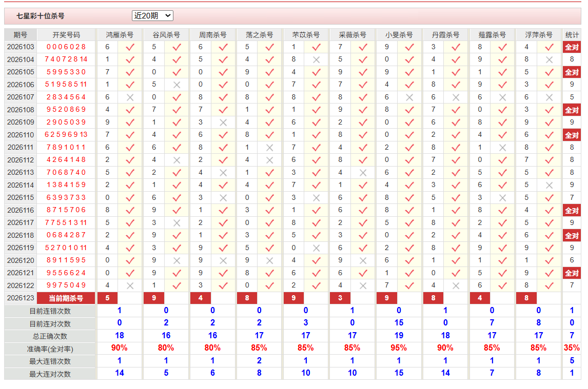Click the X mark for 鸿雁杀号 in row 2026122
This screenshot has height=389, width=588.
130,285
